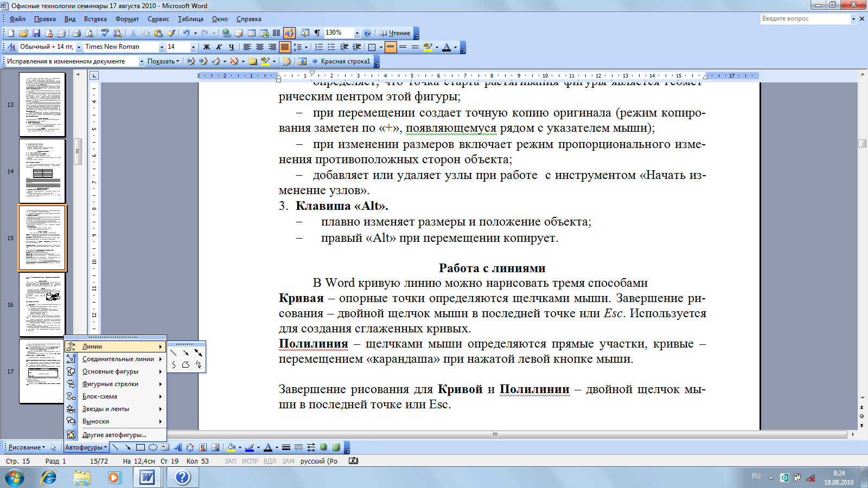Choose the Oval tool on Drawing toolbar
Viewport: 868px width, 488px height.
[153, 447]
